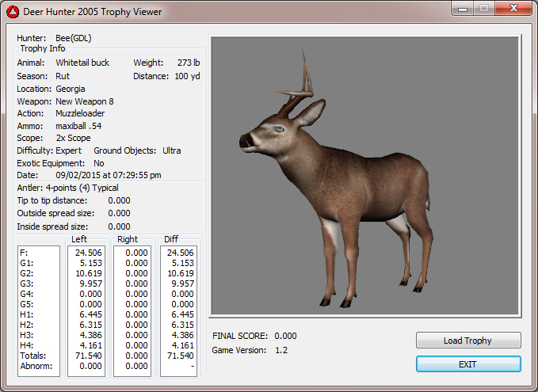
Task: Click the Muzzleloader action value
Action: coord(80,113)
